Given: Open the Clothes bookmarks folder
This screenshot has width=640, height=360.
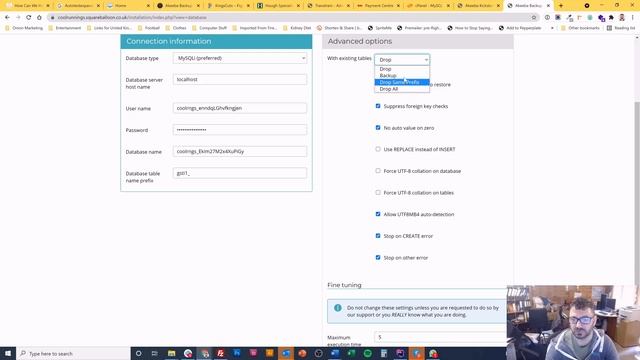Looking at the screenshot, I should point(176,28).
